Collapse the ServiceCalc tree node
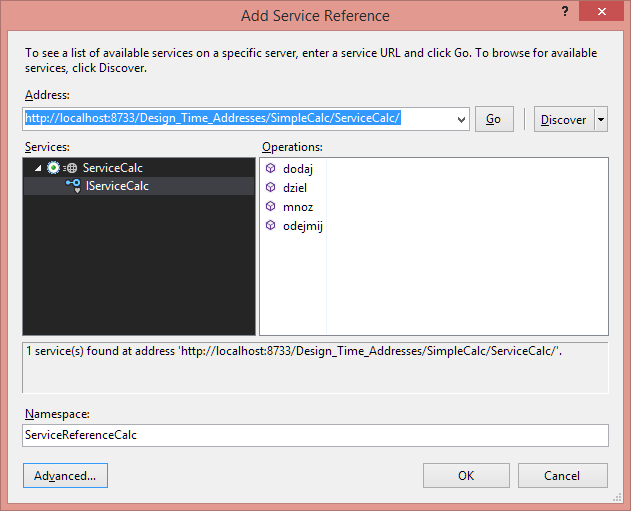 point(38,168)
